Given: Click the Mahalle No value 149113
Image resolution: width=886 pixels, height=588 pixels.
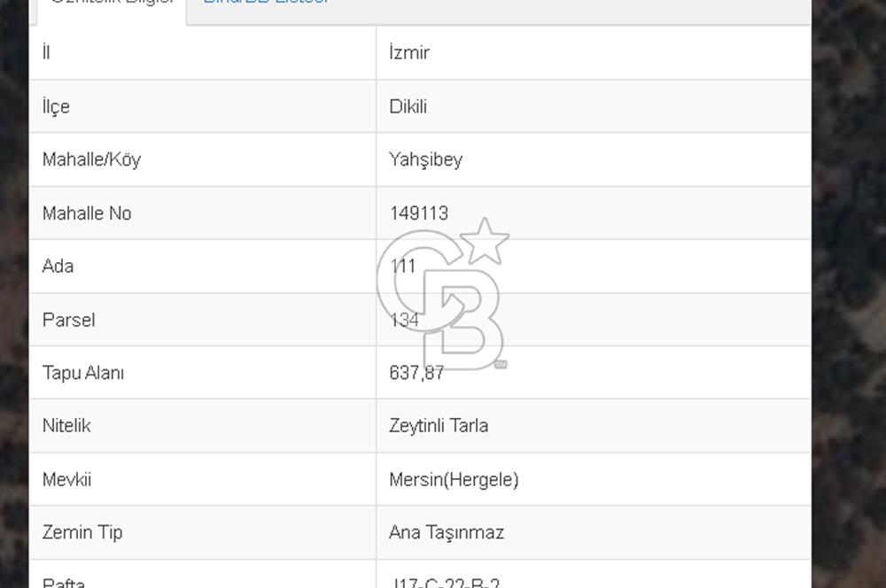Looking at the screenshot, I should tap(419, 213).
